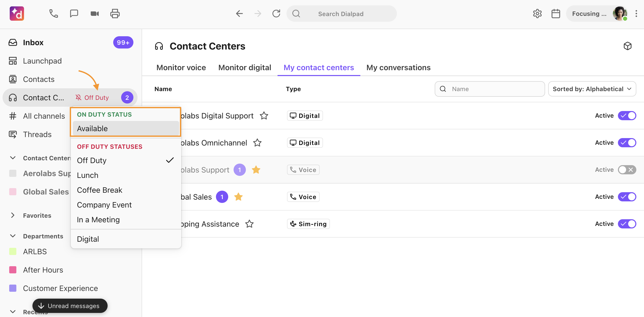Click the purple 2 badge in sidebar
The width and height of the screenshot is (644, 317).
[127, 97]
